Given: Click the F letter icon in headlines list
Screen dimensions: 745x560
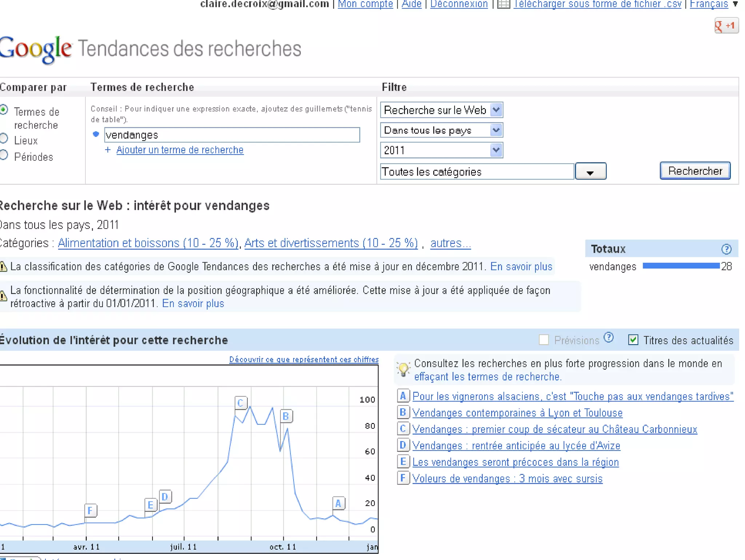Looking at the screenshot, I should point(403,478).
